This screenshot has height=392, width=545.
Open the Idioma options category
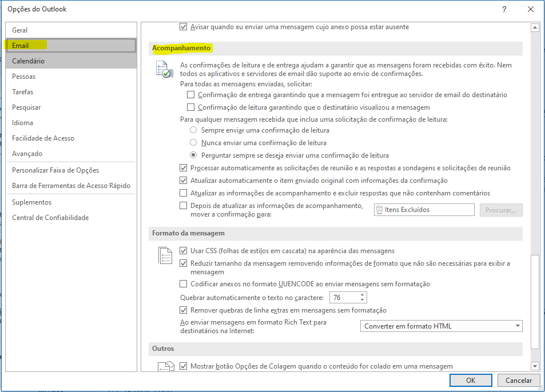71,123
